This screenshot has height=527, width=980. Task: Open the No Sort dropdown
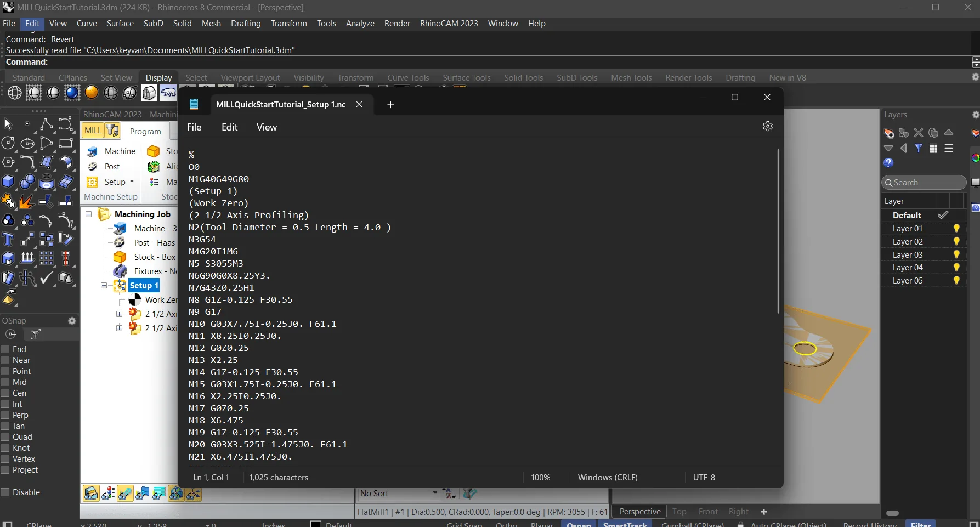(x=398, y=494)
